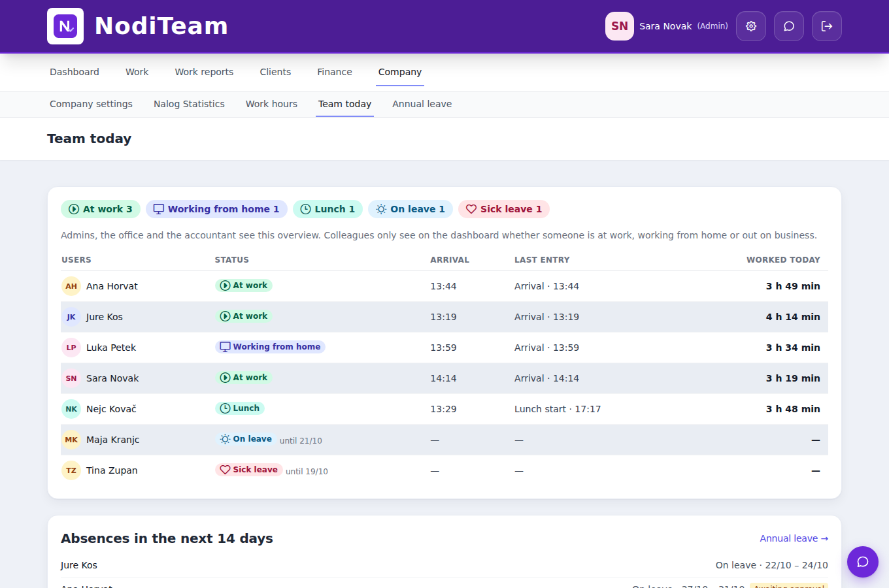Click the On leave 1 summary badge

(411, 209)
